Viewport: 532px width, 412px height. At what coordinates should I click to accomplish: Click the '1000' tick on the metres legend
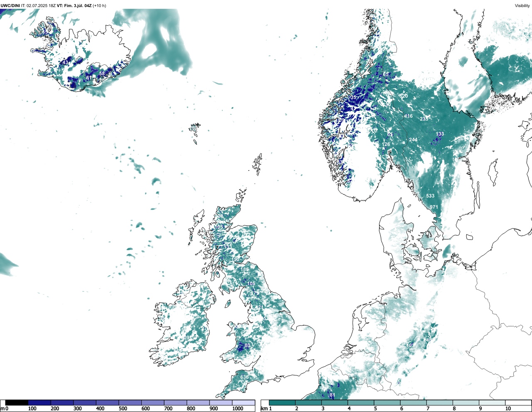point(238,409)
